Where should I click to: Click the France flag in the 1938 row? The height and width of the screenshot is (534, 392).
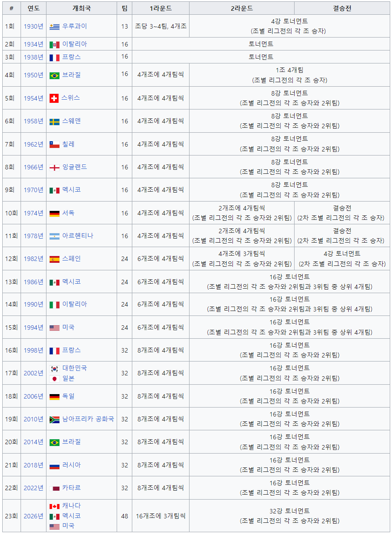(55, 58)
